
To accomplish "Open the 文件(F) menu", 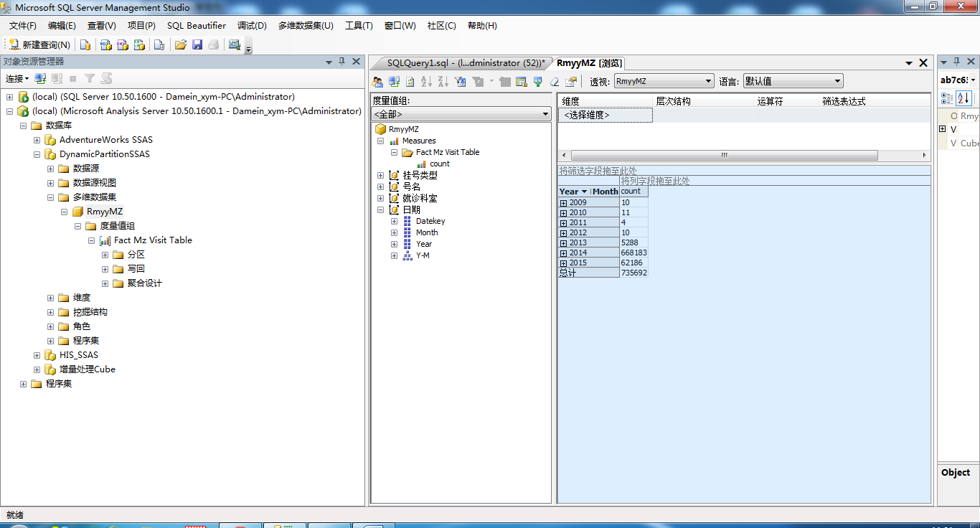I will pyautogui.click(x=23, y=26).
